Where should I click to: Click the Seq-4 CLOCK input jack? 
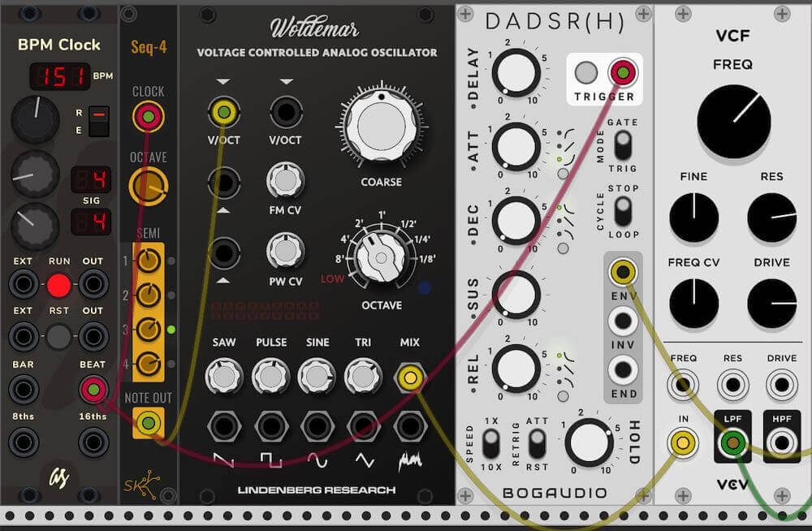tap(148, 117)
